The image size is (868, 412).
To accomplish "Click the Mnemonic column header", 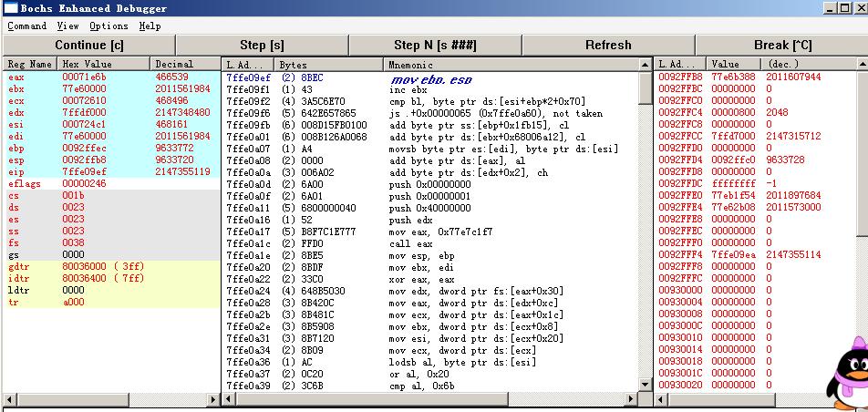I will point(511,65).
